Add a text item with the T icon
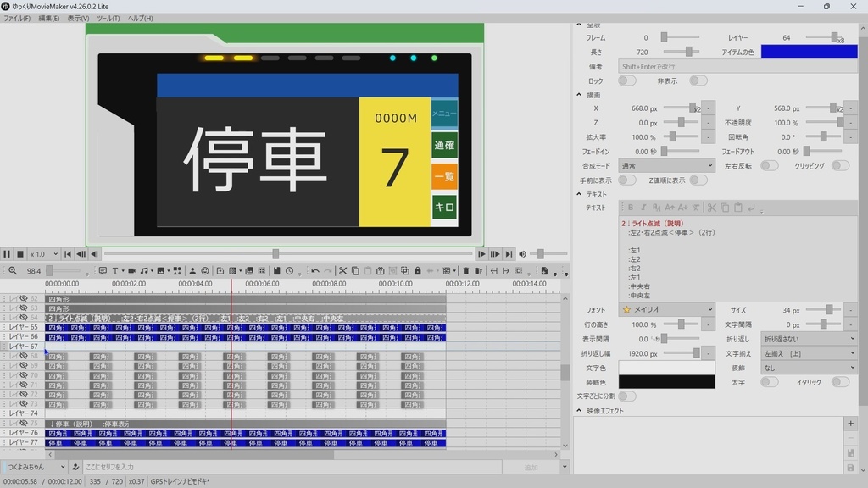868x488 pixels. tap(115, 270)
